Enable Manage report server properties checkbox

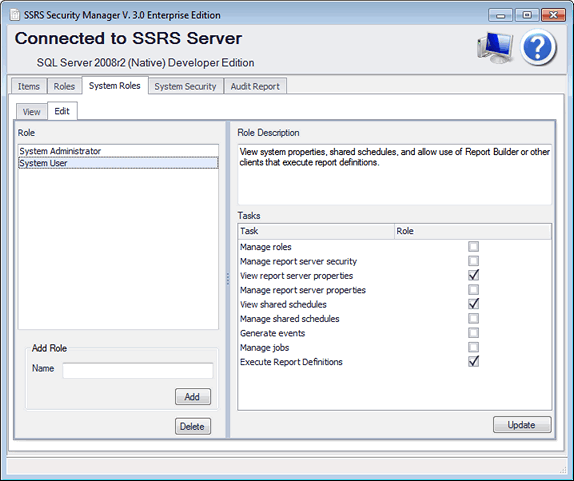pos(473,290)
